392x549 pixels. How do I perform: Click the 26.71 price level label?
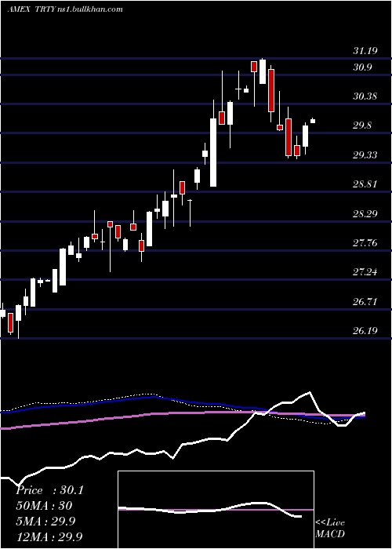tap(365, 301)
